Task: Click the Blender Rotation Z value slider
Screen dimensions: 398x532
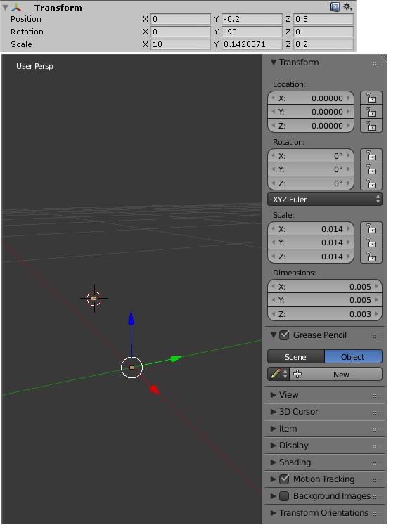Action: pos(311,183)
